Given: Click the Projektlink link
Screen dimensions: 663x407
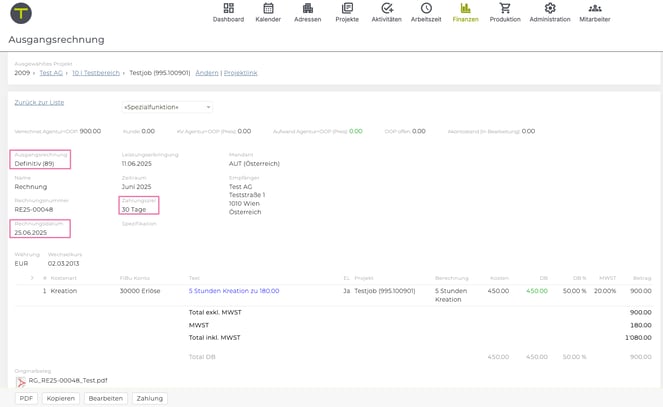Looking at the screenshot, I should (x=240, y=73).
